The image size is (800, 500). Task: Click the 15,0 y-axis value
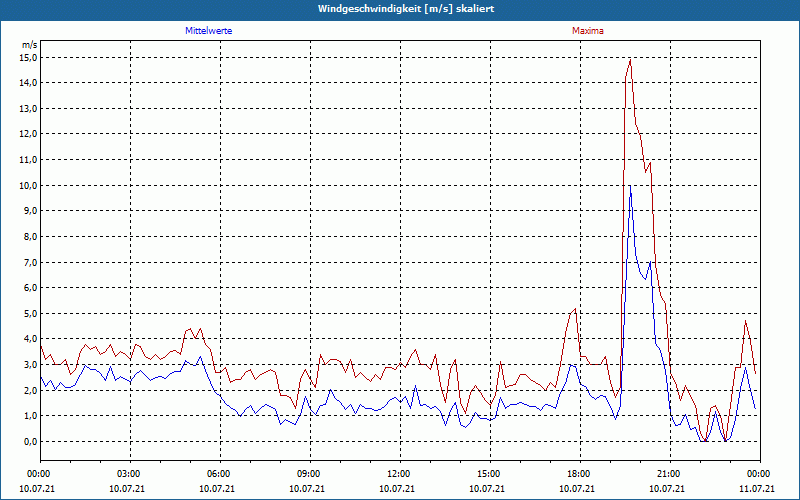click(29, 58)
